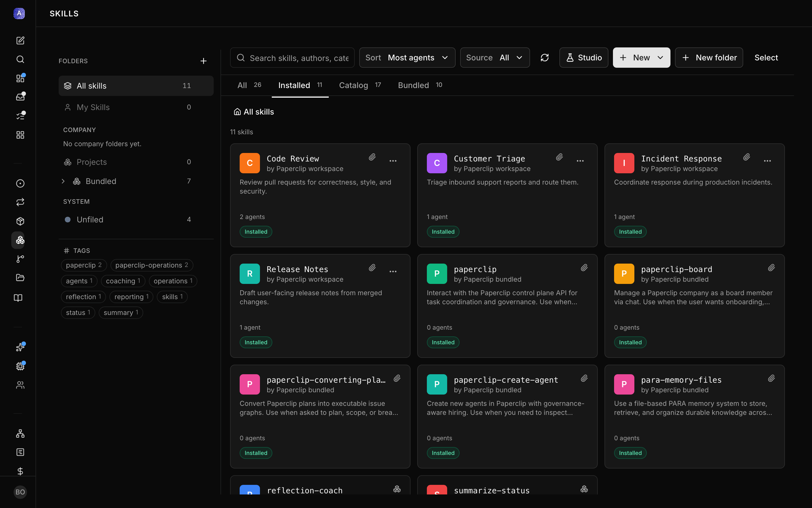The height and width of the screenshot is (508, 812).
Task: Click the '11 skills' count text
Action: click(242, 132)
